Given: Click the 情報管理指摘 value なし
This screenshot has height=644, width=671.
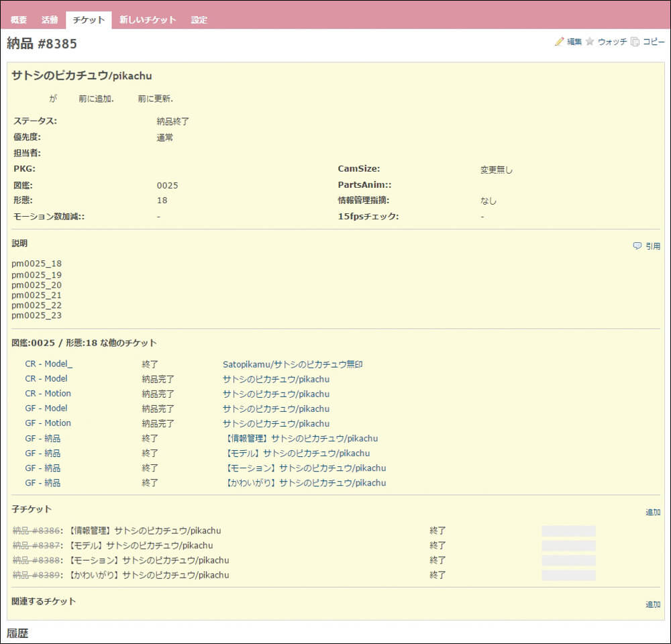Looking at the screenshot, I should 488,201.
